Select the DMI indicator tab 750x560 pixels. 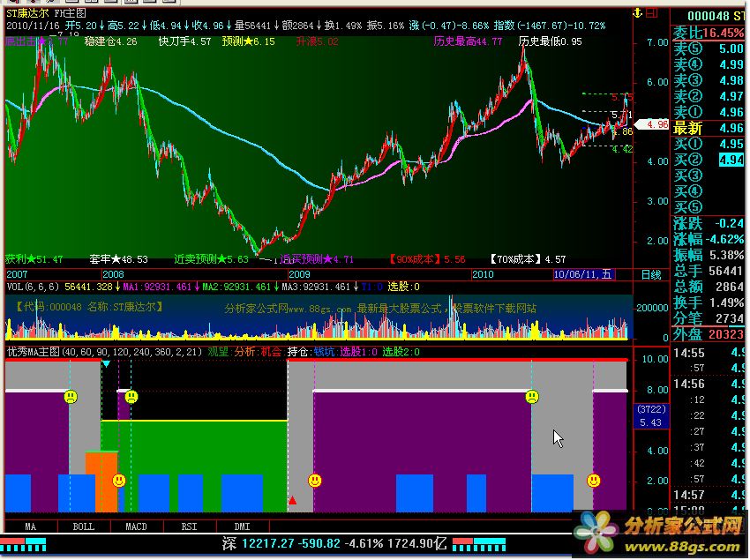coord(242,526)
